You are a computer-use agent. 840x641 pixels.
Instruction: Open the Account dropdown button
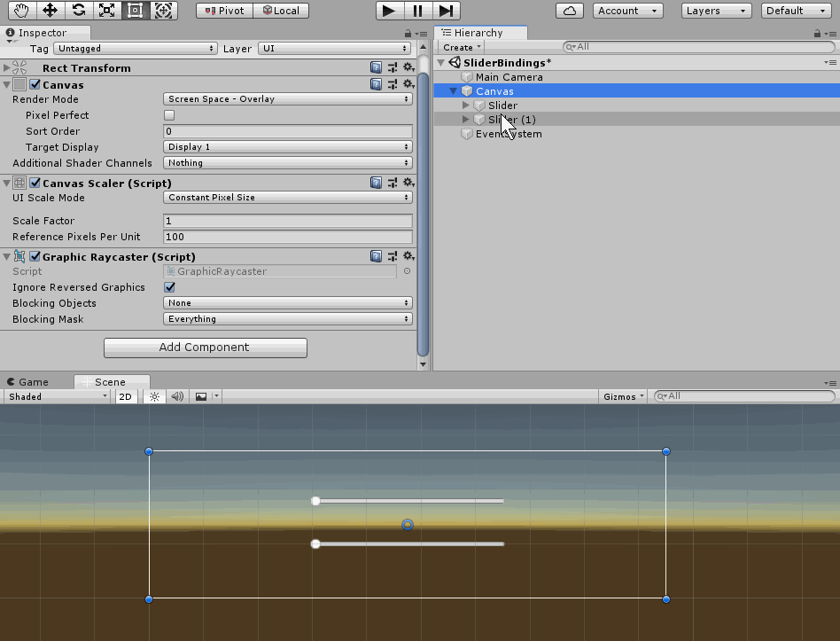pos(628,11)
